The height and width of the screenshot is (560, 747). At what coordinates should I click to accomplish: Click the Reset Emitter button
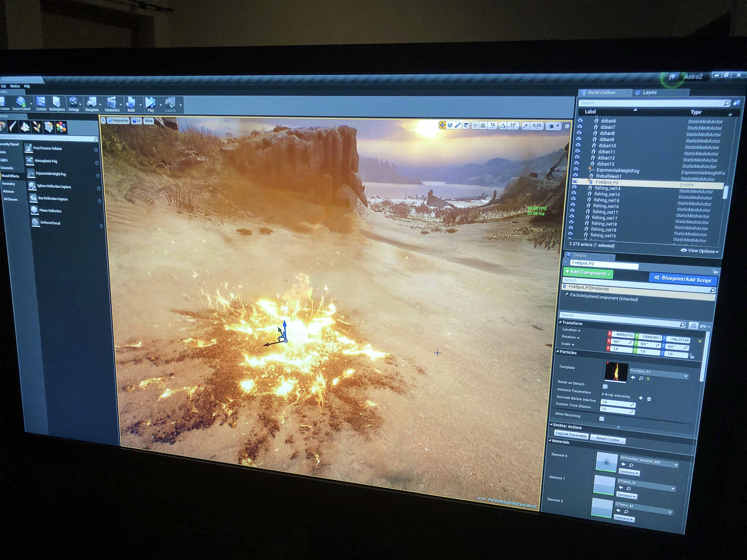coord(608,439)
